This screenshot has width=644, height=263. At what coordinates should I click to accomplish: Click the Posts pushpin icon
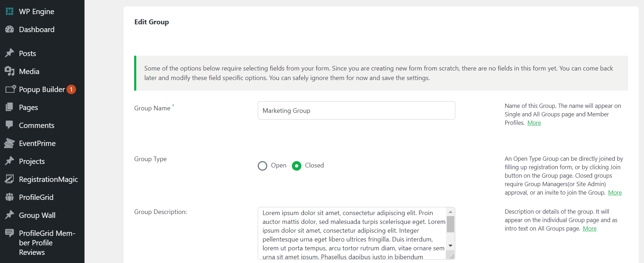[x=10, y=53]
